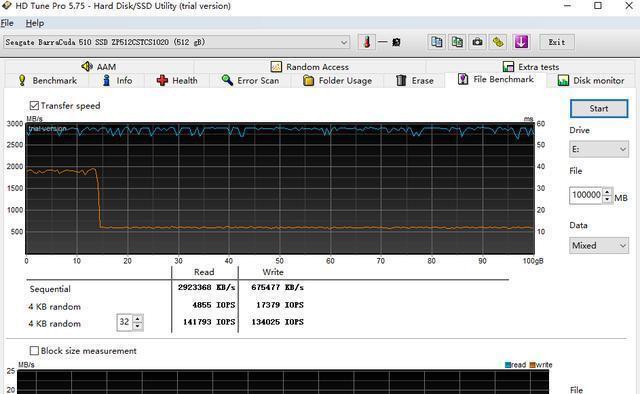Switch to the Error Scan tab
The width and height of the screenshot is (640, 394).
click(250, 80)
